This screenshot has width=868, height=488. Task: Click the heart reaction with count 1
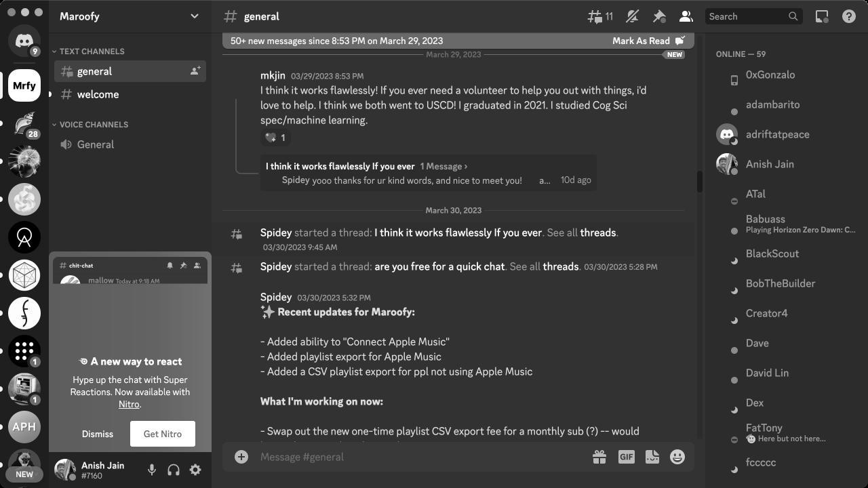tap(275, 138)
